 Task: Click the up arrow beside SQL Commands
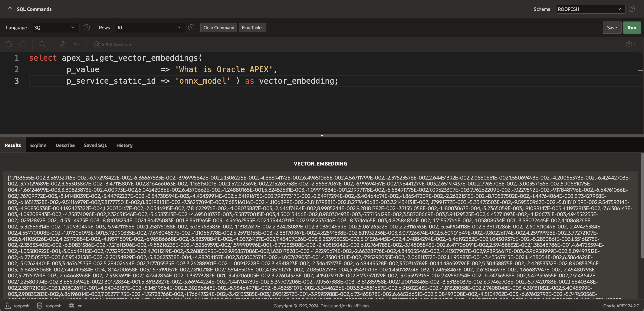(x=10, y=9)
